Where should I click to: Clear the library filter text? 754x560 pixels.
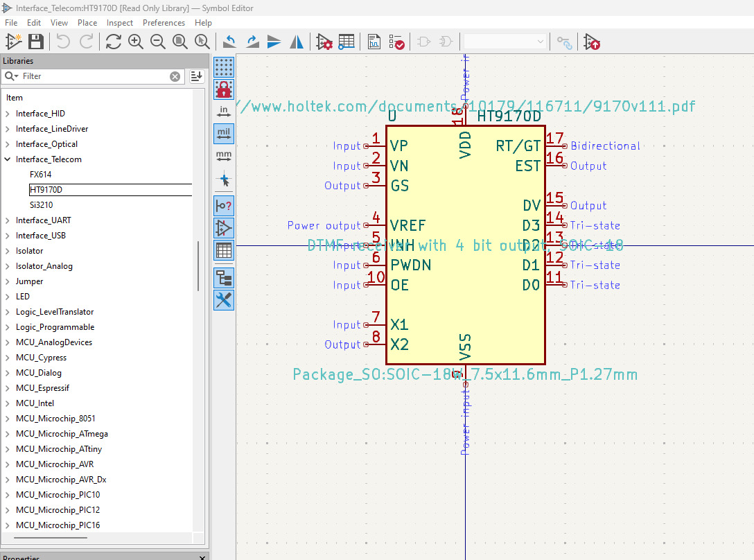[x=175, y=76]
